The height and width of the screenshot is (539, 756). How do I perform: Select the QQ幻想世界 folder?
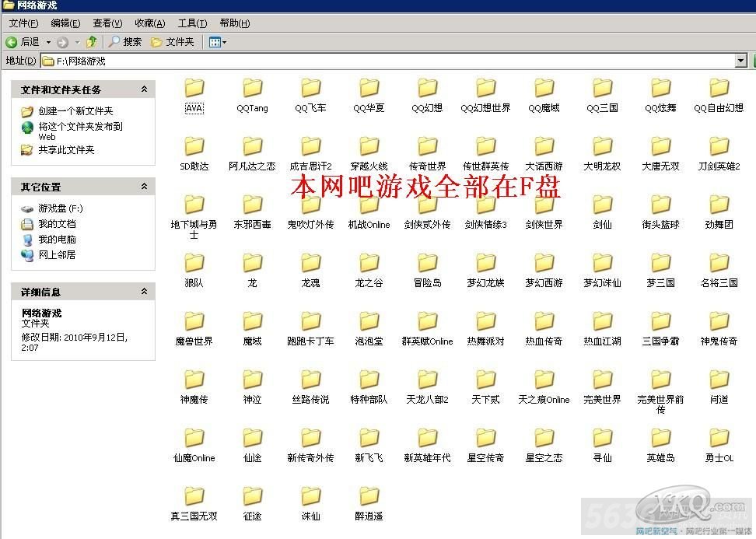pyautogui.click(x=485, y=96)
